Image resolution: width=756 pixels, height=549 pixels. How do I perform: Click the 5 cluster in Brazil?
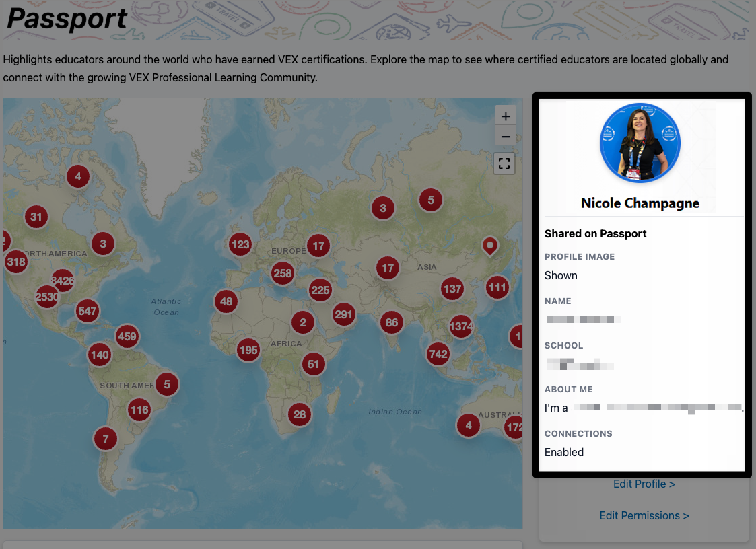pos(167,384)
